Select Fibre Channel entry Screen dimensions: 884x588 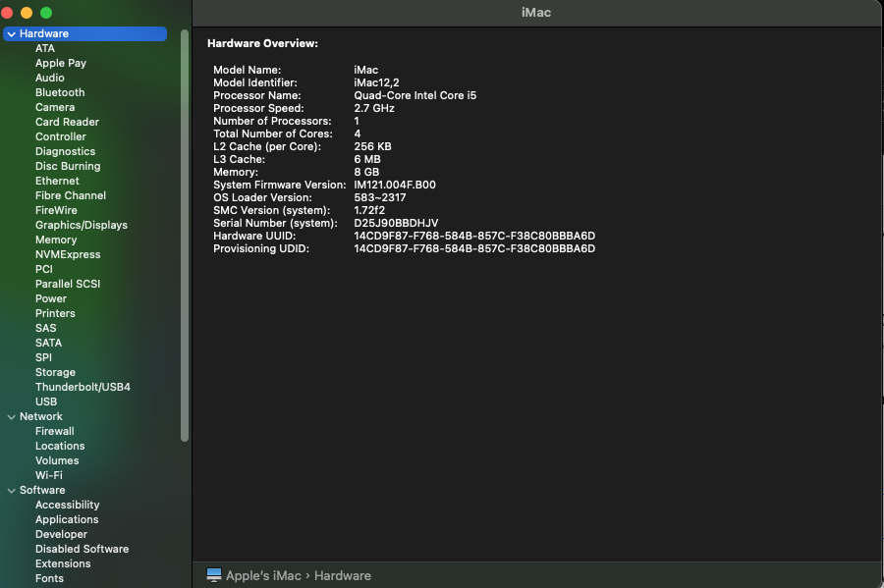click(x=71, y=195)
